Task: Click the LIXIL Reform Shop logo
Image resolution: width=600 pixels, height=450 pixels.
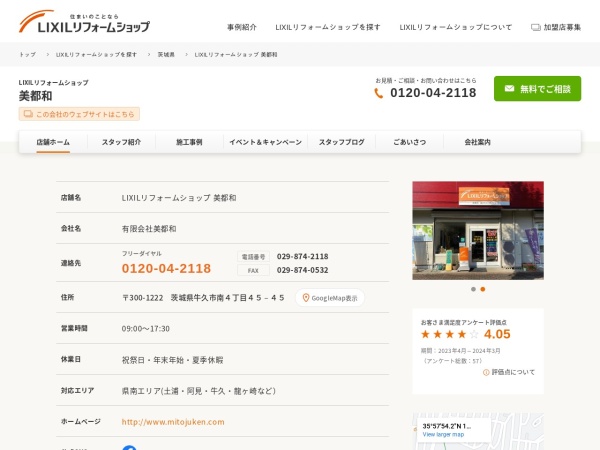Action: click(x=84, y=22)
